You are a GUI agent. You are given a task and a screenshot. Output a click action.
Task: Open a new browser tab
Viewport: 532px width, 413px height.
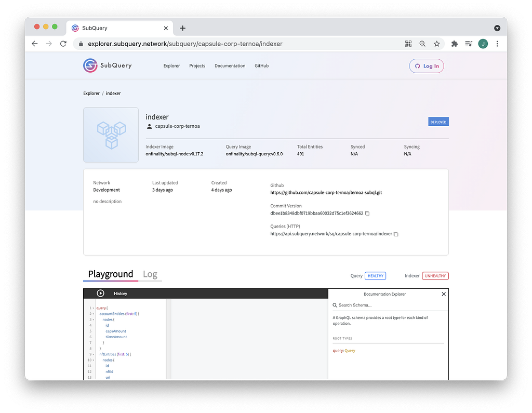[182, 28]
